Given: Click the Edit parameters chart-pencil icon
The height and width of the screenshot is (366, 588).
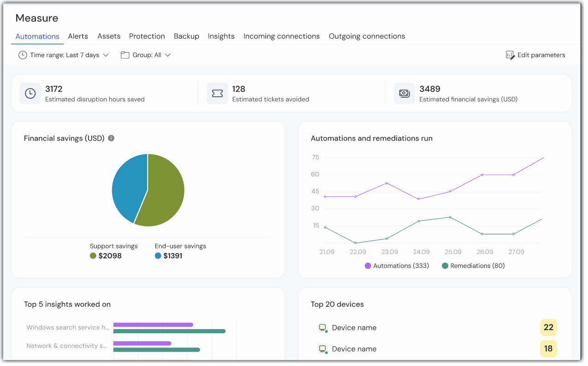Looking at the screenshot, I should [510, 55].
